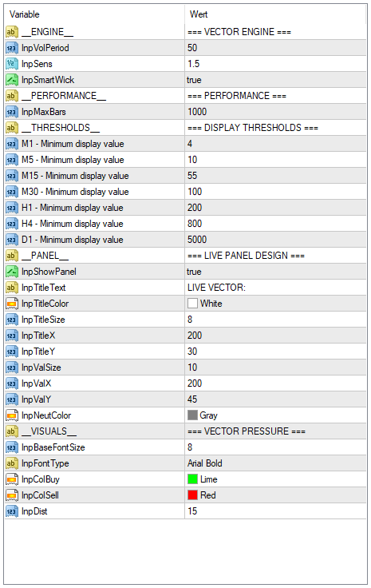
Task: Open the Red color swatch for InpColSell
Action: pos(192,495)
